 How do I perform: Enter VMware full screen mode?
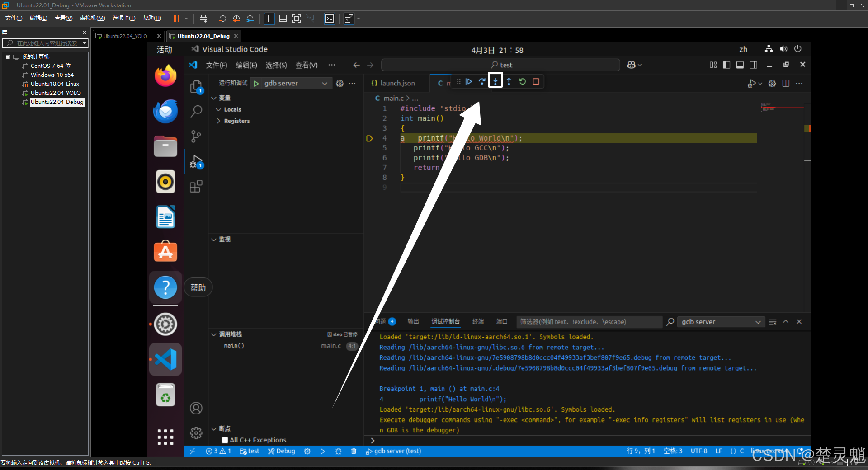[297, 19]
